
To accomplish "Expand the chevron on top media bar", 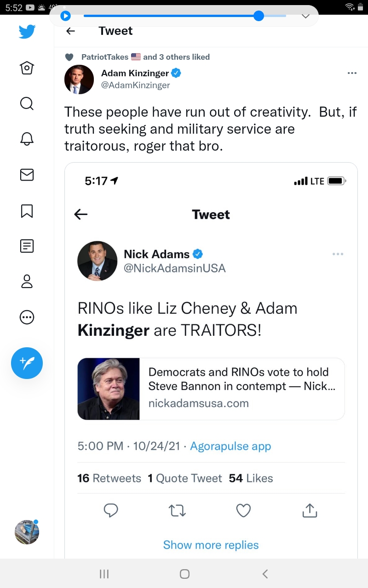I will [x=305, y=16].
